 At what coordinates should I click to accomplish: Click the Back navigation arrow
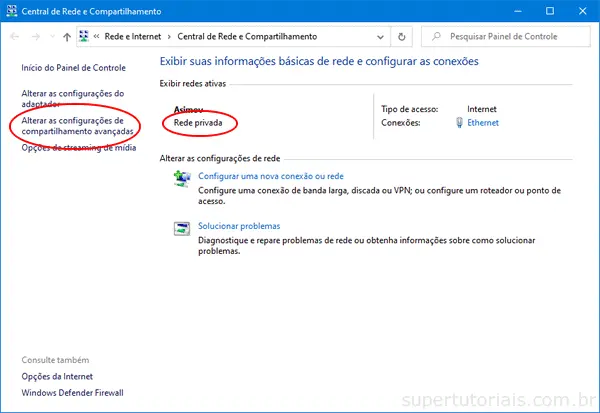tap(14, 37)
